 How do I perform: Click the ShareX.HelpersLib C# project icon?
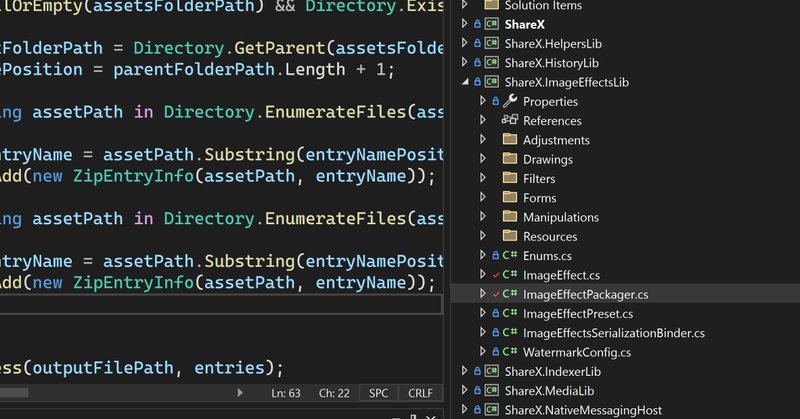(491, 43)
